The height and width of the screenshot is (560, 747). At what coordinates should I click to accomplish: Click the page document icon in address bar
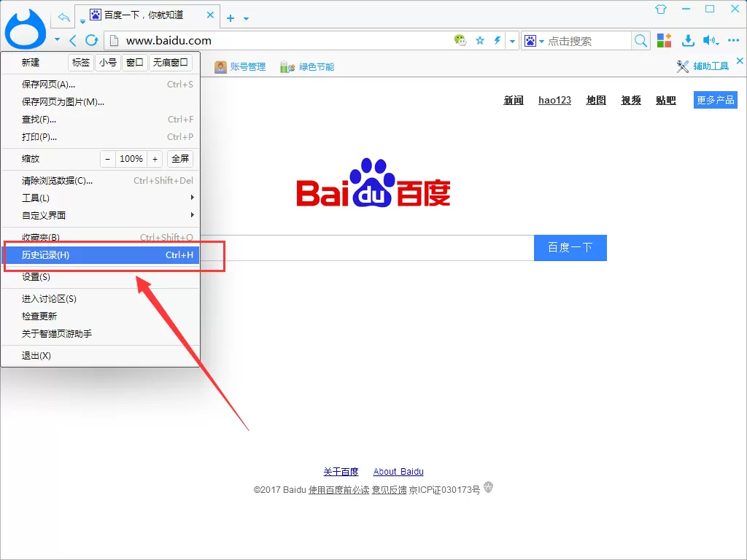[x=114, y=41]
